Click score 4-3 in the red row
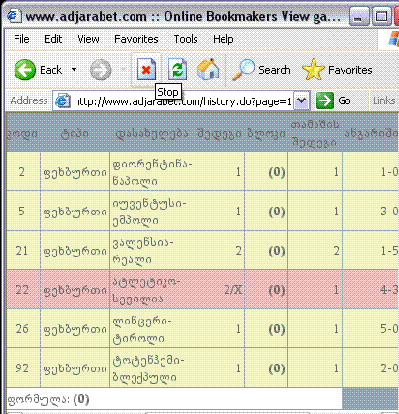 (389, 290)
